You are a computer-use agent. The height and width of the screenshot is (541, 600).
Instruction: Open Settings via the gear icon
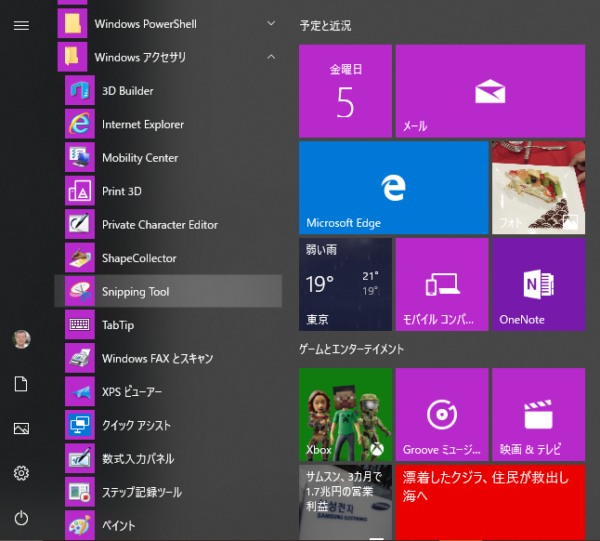tap(21, 473)
